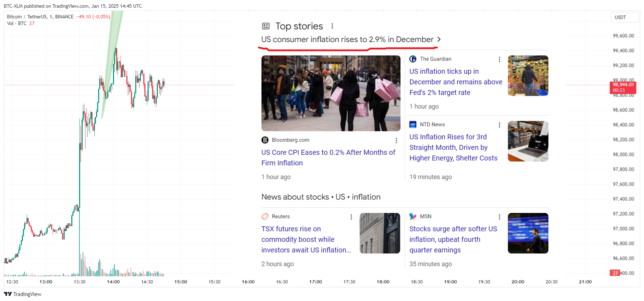Image resolution: width=644 pixels, height=301 pixels.
Task: Click the -49.10 (-0.05%) price change text
Action: coord(93,17)
